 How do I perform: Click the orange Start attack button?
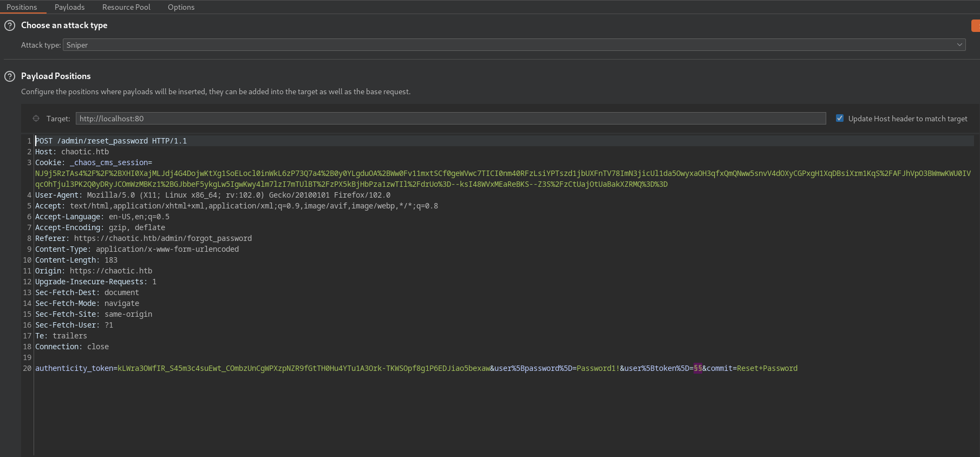[976, 25]
